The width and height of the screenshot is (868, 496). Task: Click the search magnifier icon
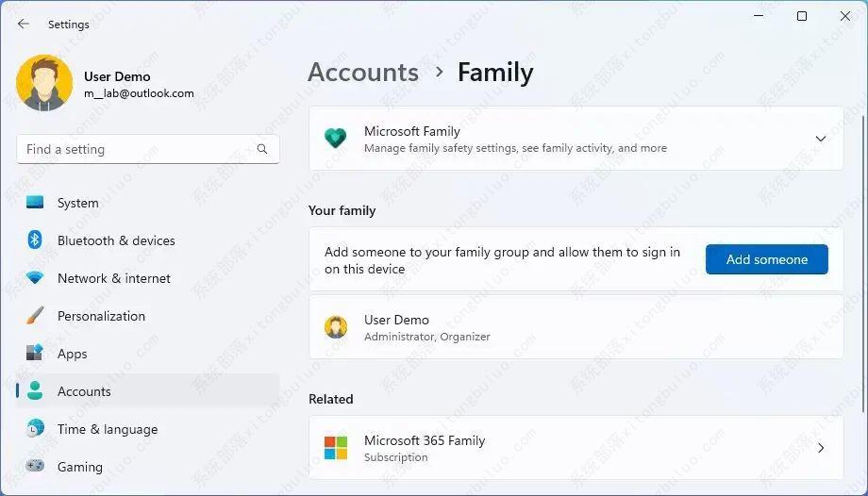(x=262, y=149)
